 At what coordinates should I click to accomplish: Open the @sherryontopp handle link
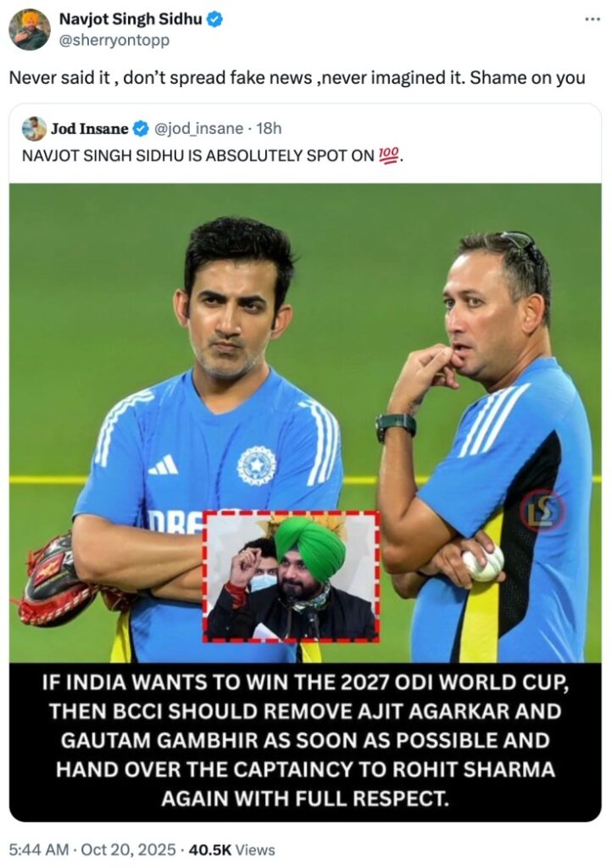coord(114,41)
